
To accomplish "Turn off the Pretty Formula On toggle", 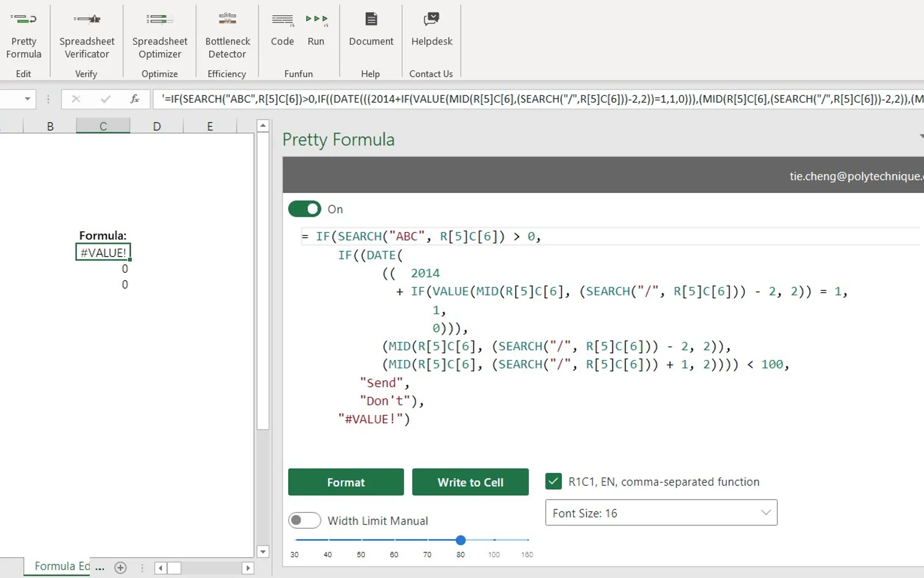I will (304, 209).
